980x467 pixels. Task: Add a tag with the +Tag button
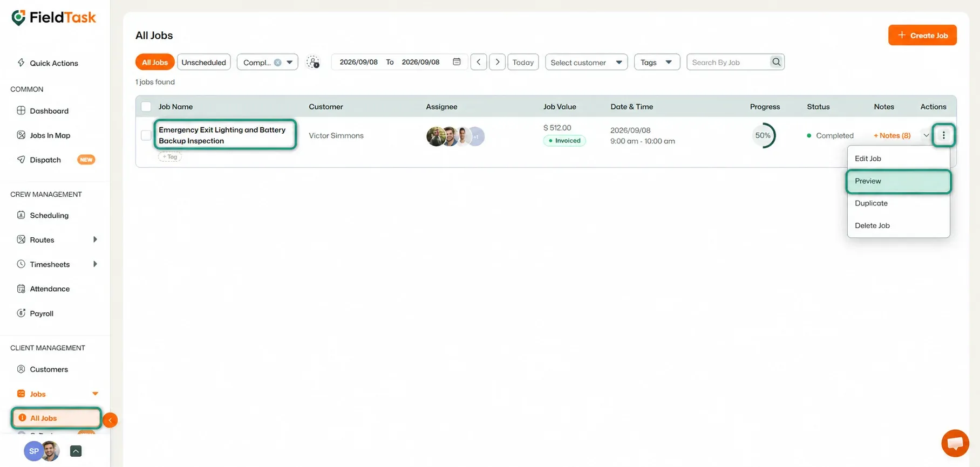tap(170, 157)
